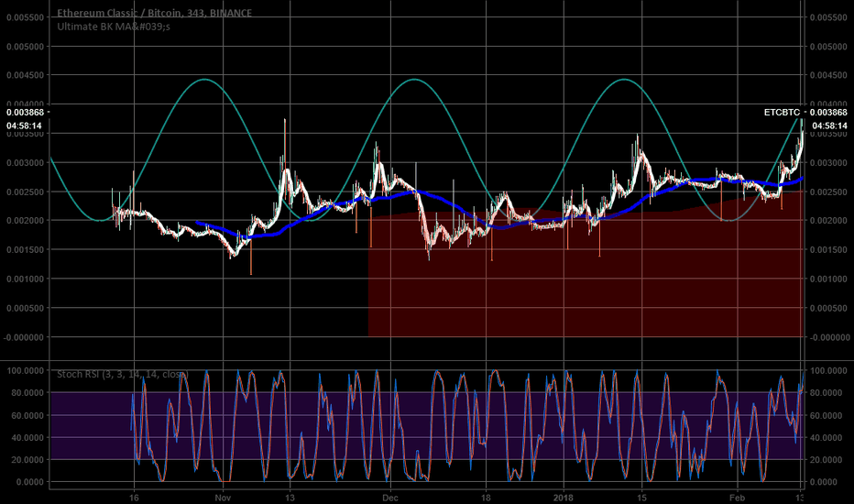Image resolution: width=854 pixels, height=504 pixels.
Task: Click 0.001500 on the right price axis
Action: (829, 250)
